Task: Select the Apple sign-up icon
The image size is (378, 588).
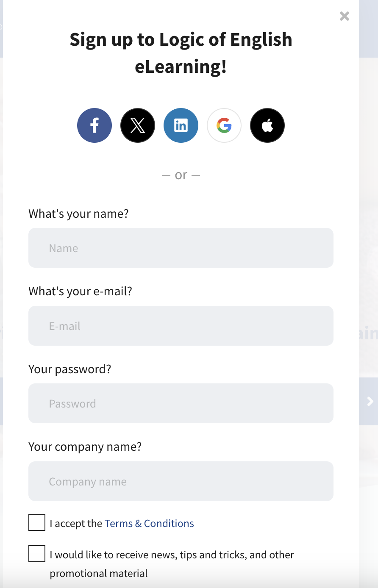Action: [x=267, y=125]
